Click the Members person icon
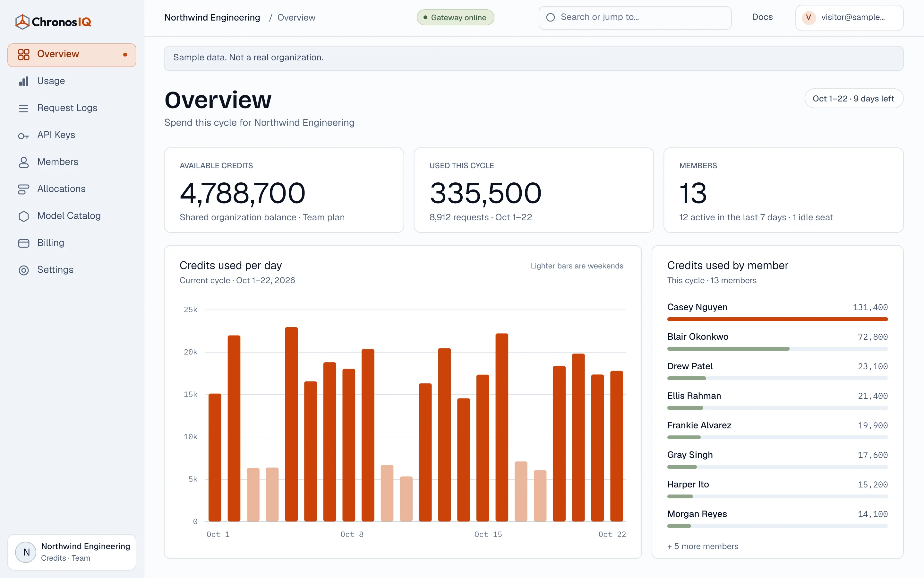This screenshot has width=924, height=578. (24, 162)
